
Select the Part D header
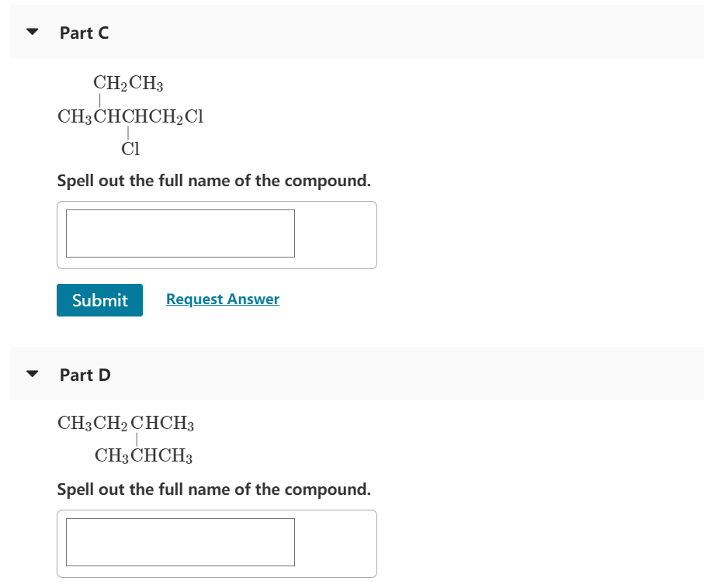(x=85, y=375)
